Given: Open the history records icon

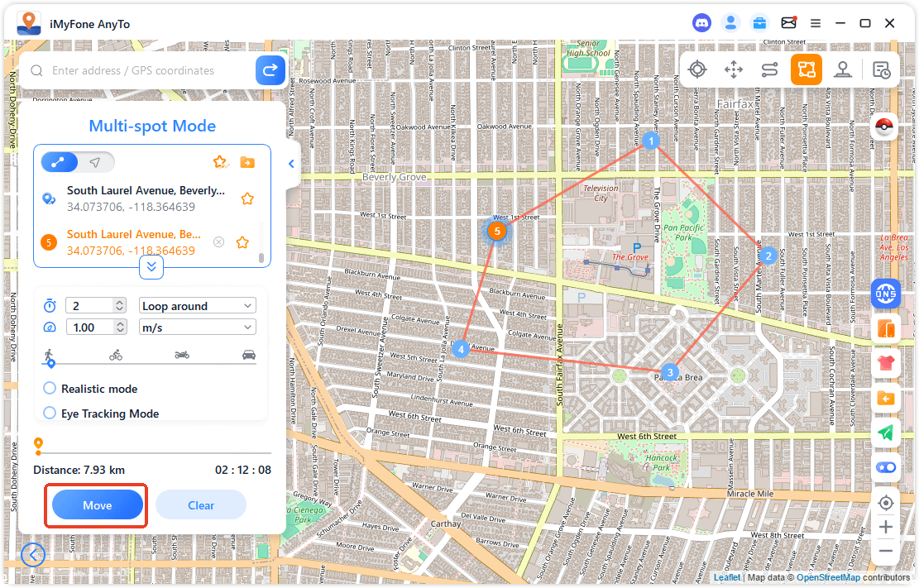Looking at the screenshot, I should 882,69.
